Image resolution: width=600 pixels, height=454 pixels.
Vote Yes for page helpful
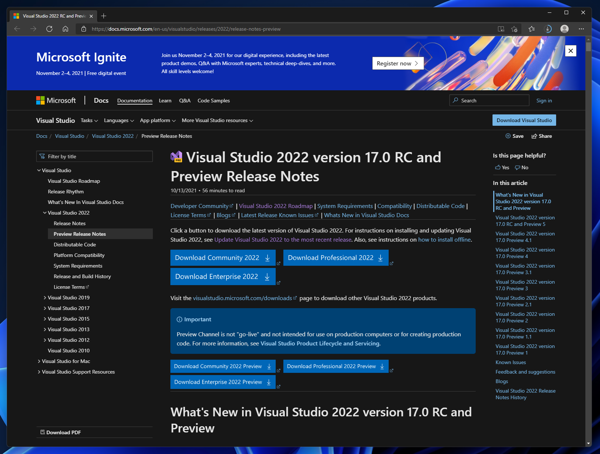coord(502,167)
